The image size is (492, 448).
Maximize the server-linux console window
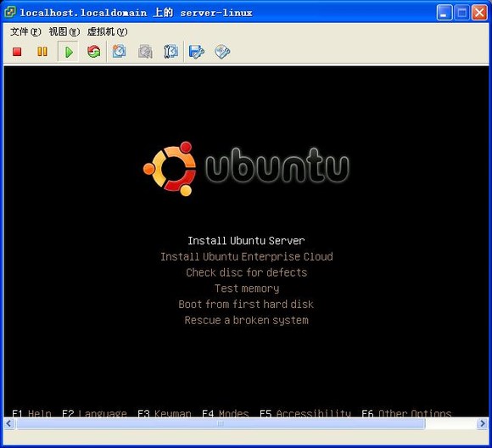click(461, 13)
